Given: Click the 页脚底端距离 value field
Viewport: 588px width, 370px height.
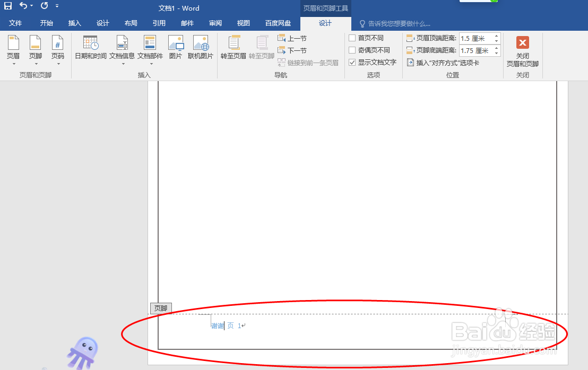Looking at the screenshot, I should pyautogui.click(x=476, y=50).
